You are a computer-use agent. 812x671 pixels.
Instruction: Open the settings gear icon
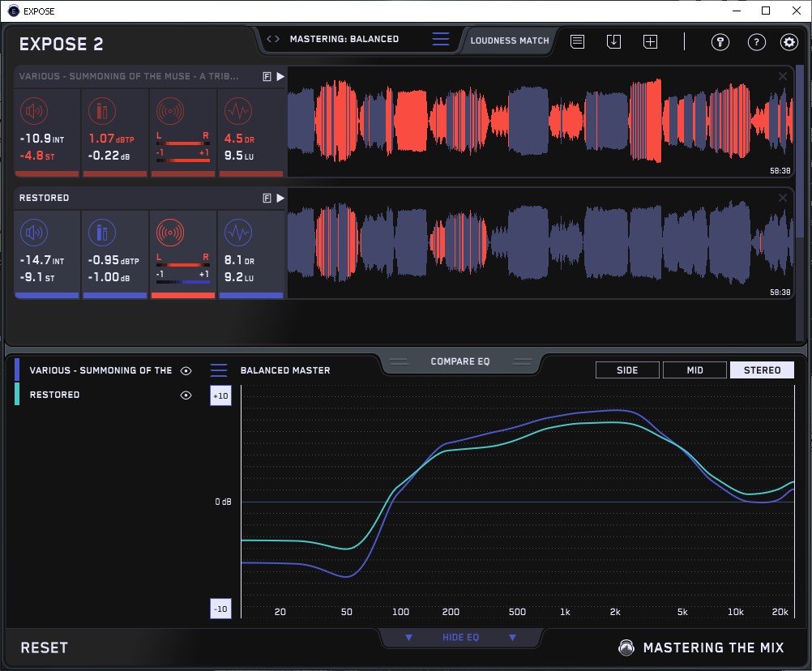click(x=789, y=42)
